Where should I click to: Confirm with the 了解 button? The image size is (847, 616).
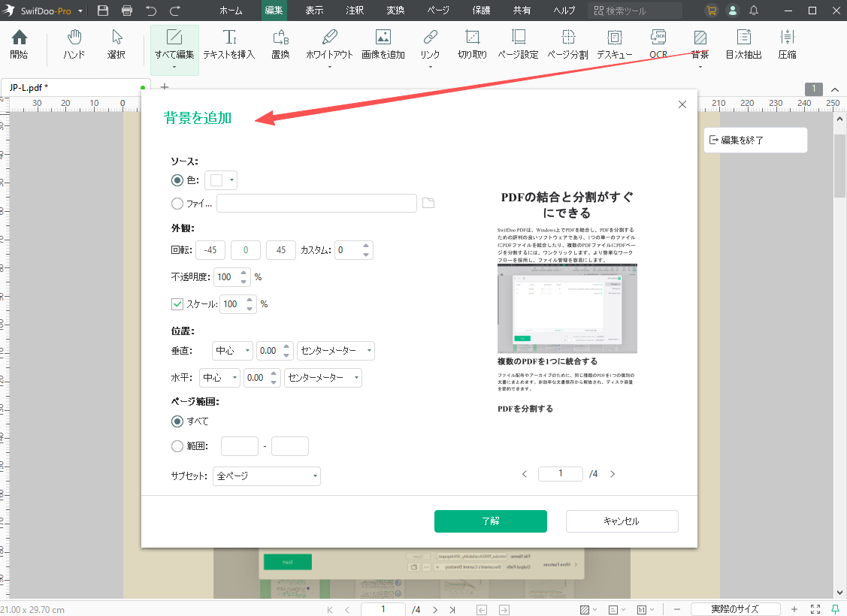pos(490,521)
